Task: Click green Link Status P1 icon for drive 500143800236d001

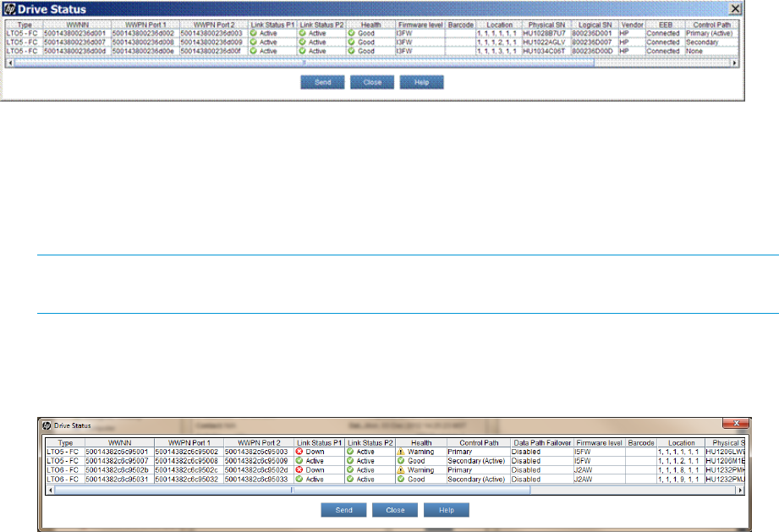Action: [x=253, y=33]
